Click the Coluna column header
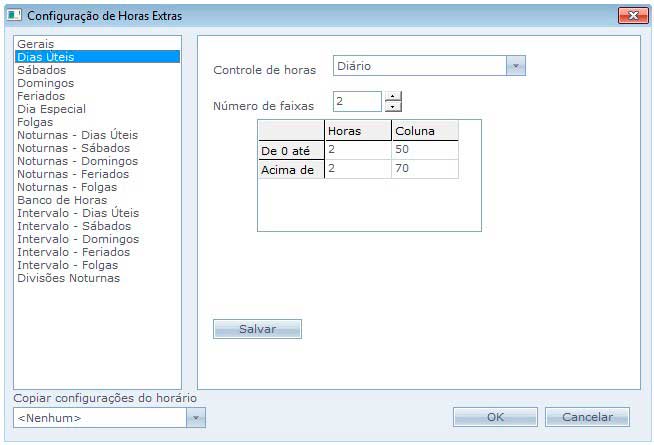Screen dimensions: 654x445 (424, 131)
